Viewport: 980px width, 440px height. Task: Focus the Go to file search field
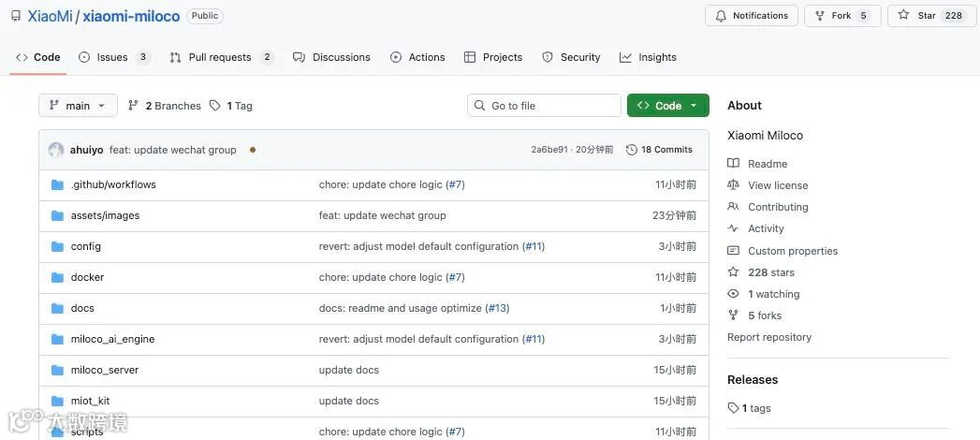point(544,106)
